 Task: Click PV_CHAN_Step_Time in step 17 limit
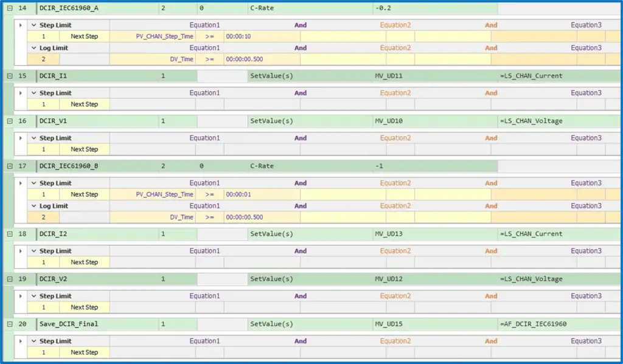[153, 194]
